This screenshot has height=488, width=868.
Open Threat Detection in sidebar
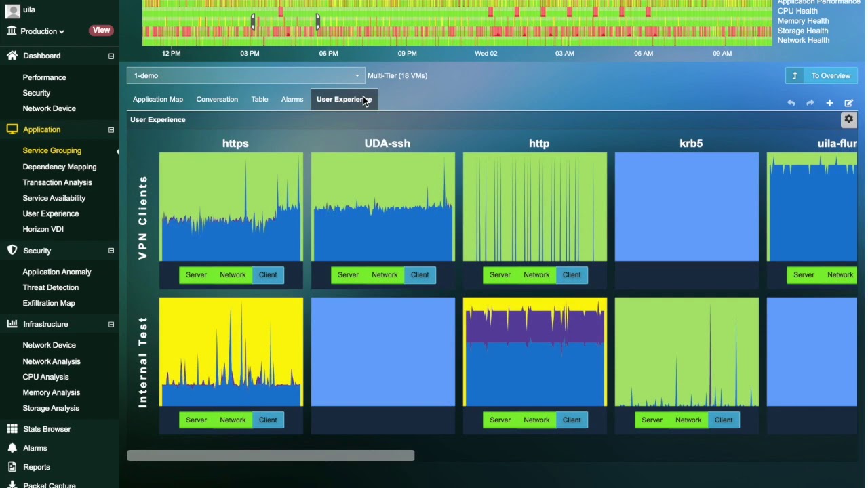tap(51, 287)
